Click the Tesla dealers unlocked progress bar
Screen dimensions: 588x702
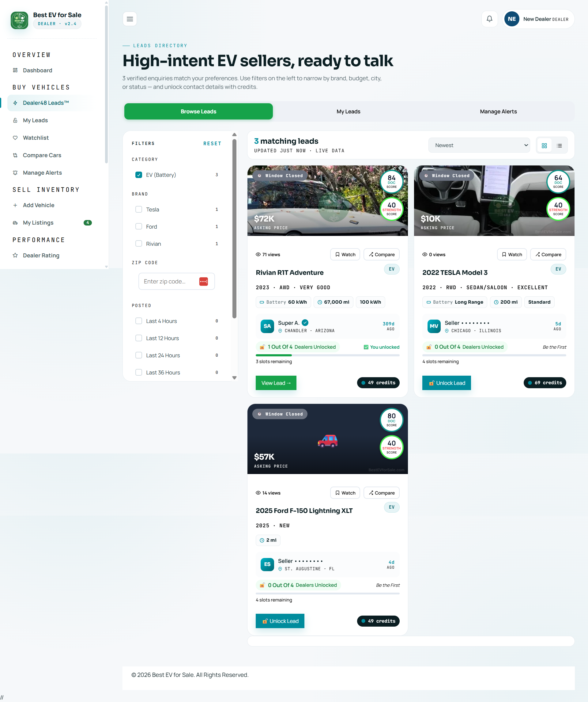[x=494, y=355]
